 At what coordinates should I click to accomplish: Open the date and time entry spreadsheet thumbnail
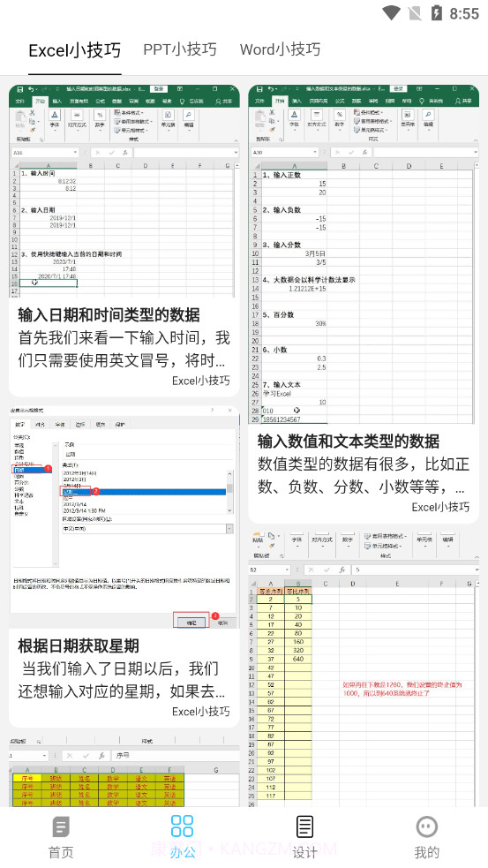(124, 191)
